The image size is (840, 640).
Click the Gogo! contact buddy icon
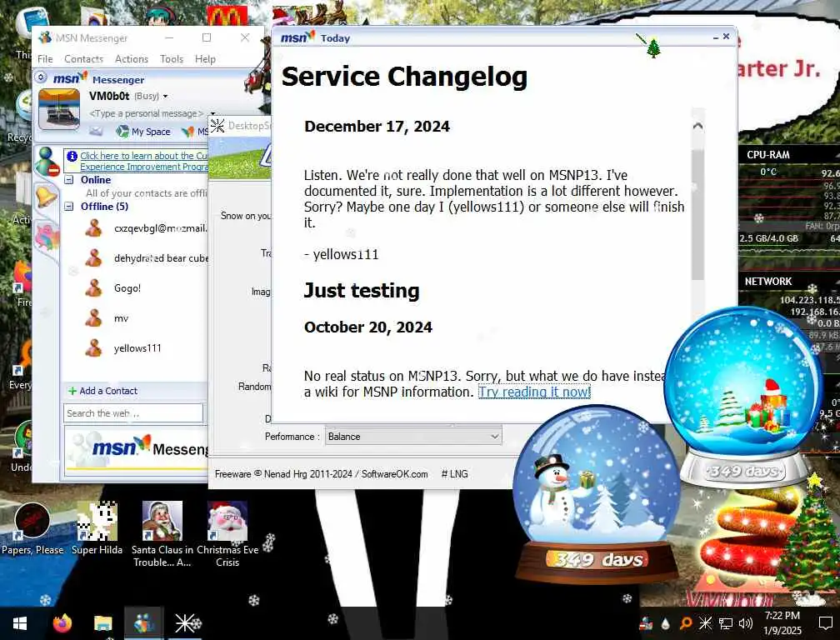pos(93,288)
